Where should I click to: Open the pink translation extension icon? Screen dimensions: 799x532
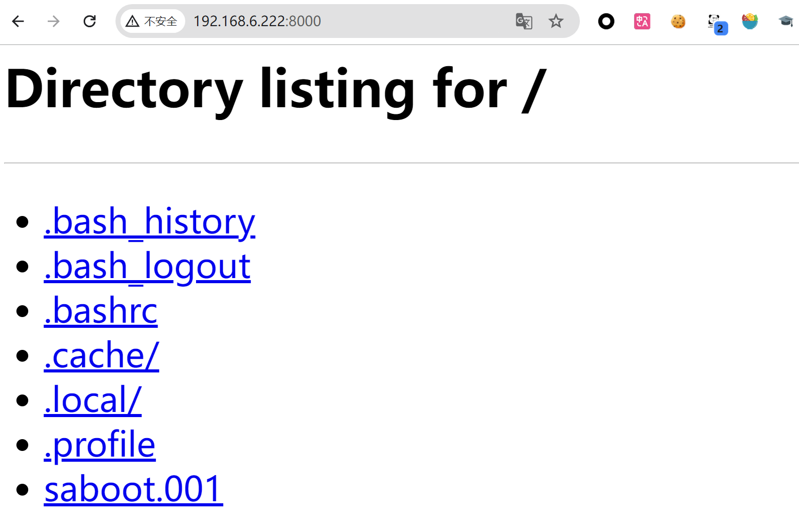click(642, 21)
